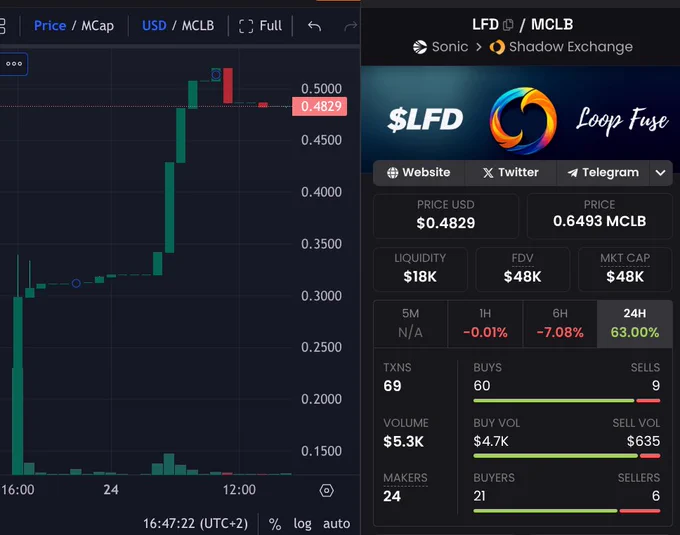The width and height of the screenshot is (680, 535).
Task: Copy LFD token address icon
Action: [x=508, y=25]
